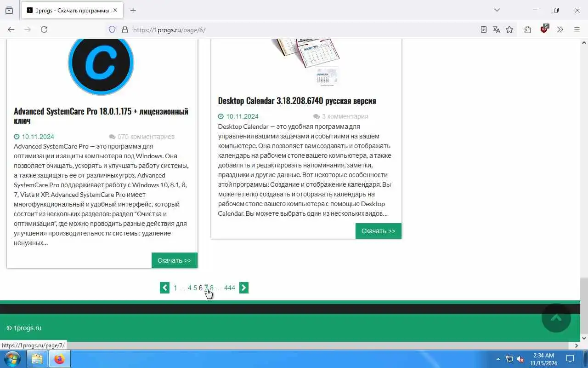Expand more tools overflow chevron
The image size is (588, 368).
560,29
